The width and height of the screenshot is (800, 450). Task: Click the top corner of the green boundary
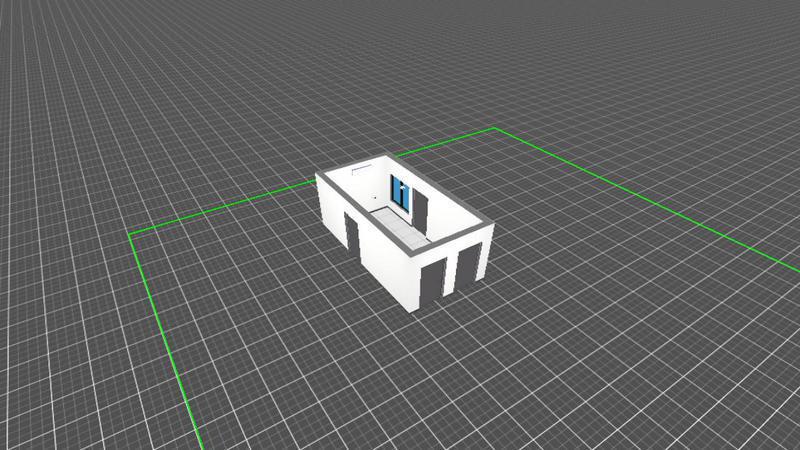tap(494, 129)
